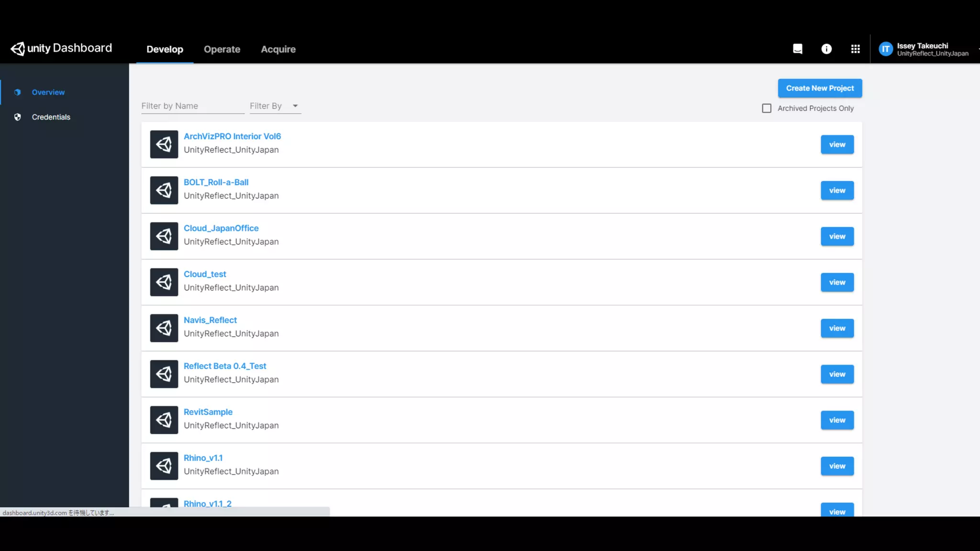Click the Overview cube icon in sidebar
980x551 pixels.
tap(18, 92)
